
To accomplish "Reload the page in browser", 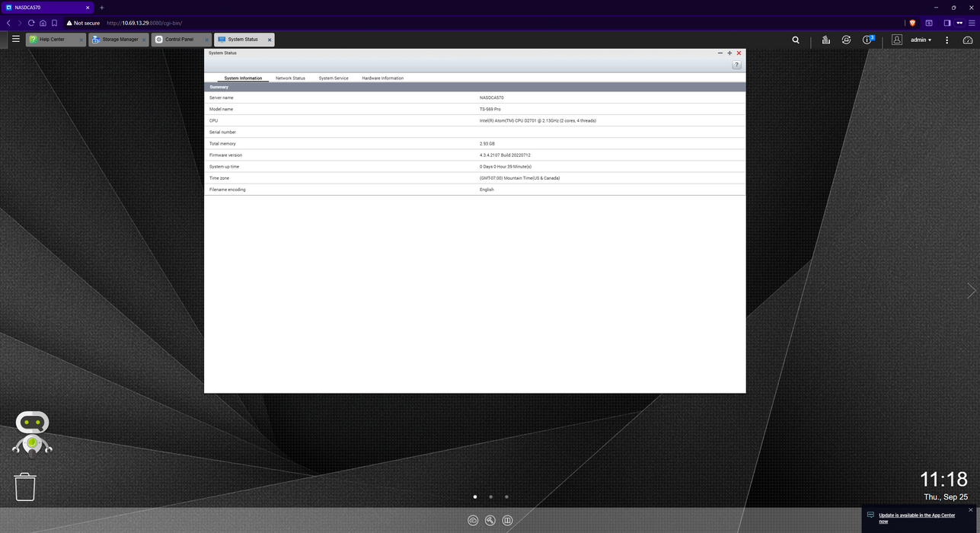I will pyautogui.click(x=31, y=23).
